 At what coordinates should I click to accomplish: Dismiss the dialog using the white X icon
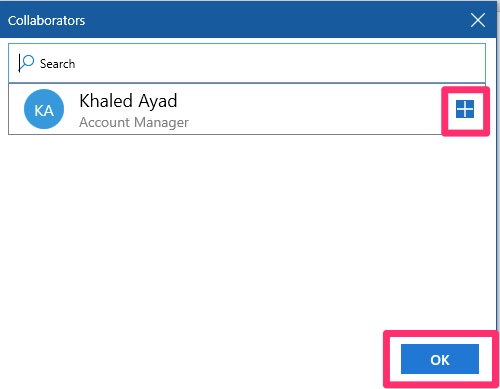pos(478,20)
